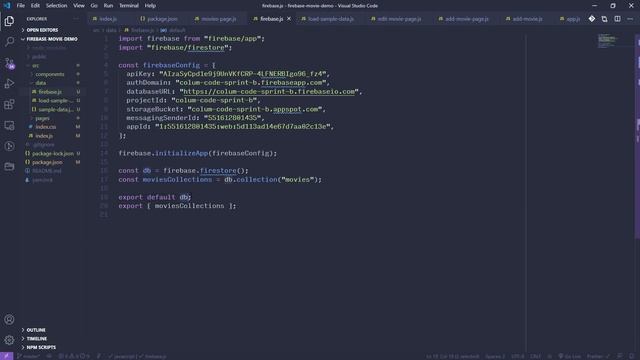Open the Extensions view icon
640x360 pixels.
click(x=9, y=104)
